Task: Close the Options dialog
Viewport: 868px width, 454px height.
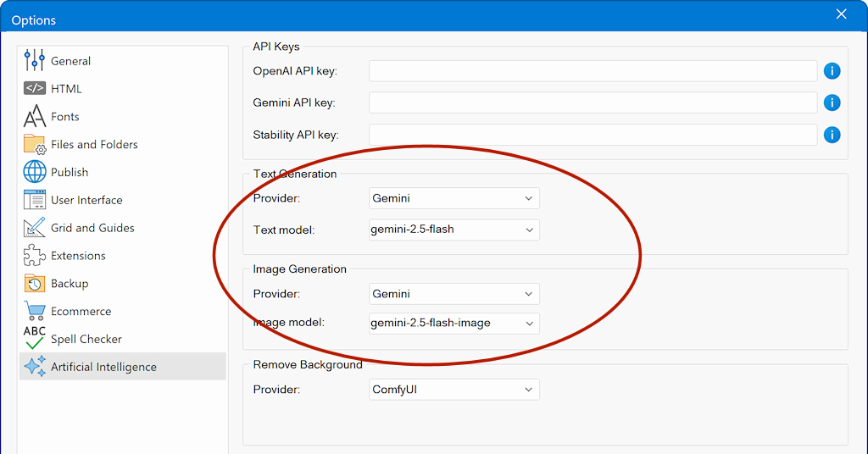Action: [841, 14]
